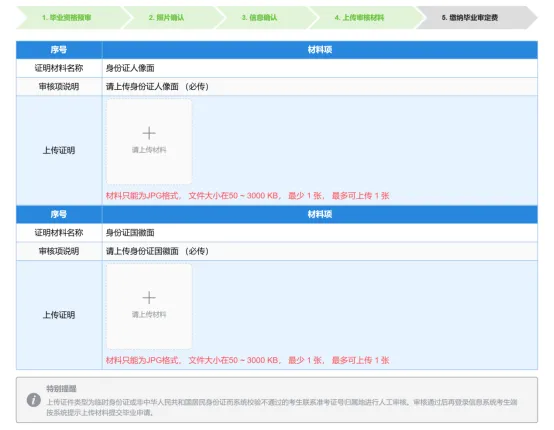Click 审核项说明 label of 人像面 section
554x430 pixels.
tap(59, 87)
